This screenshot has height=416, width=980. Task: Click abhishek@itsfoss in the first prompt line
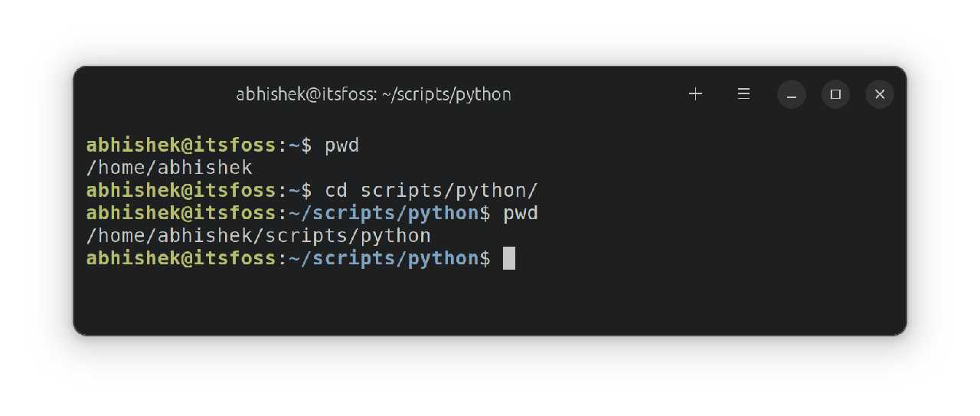pyautogui.click(x=181, y=145)
